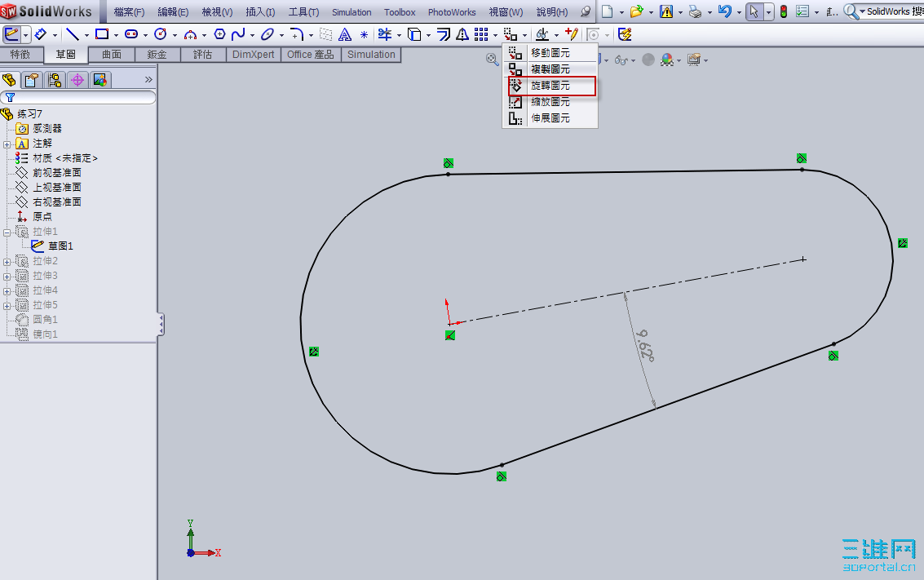The width and height of the screenshot is (924, 580).
Task: Choose 複製圖元 from the dropdown
Action: point(550,69)
